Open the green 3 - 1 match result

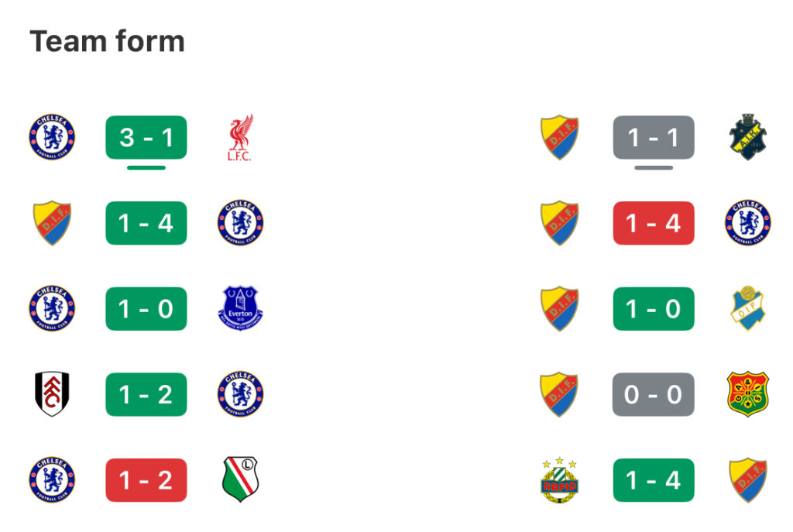tap(146, 138)
